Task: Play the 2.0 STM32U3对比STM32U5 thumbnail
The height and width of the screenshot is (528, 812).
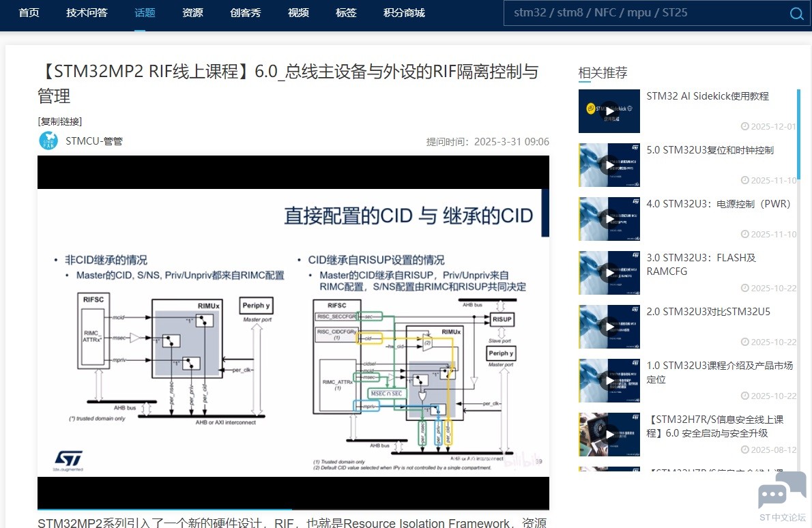Action: pos(609,327)
